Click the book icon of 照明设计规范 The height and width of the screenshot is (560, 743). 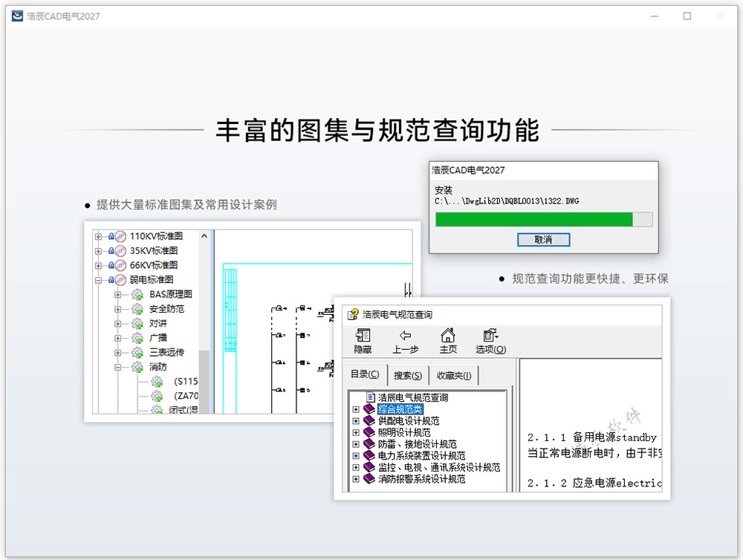[x=369, y=432]
